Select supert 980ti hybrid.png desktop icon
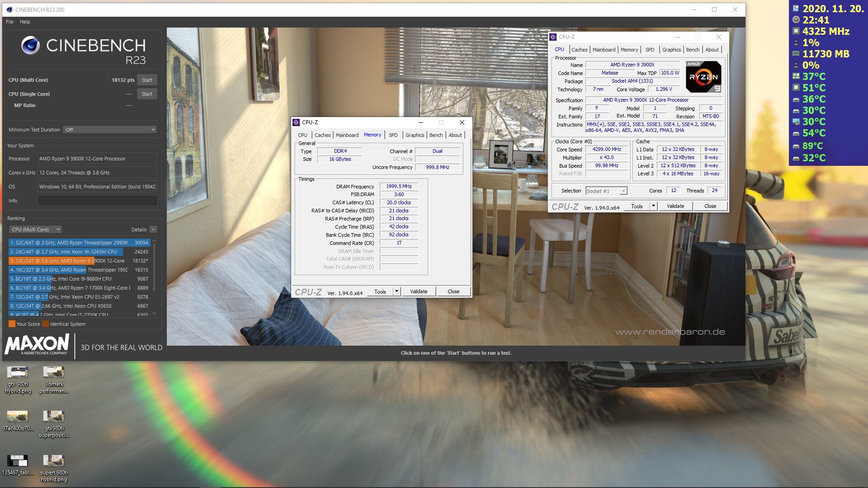Image resolution: width=868 pixels, height=488 pixels. click(54, 468)
